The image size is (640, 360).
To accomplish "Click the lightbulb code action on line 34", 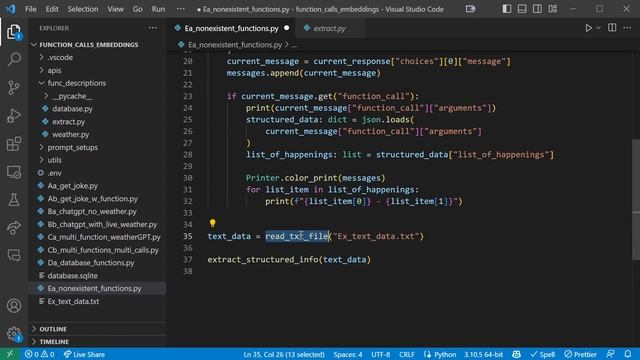I will tap(212, 223).
